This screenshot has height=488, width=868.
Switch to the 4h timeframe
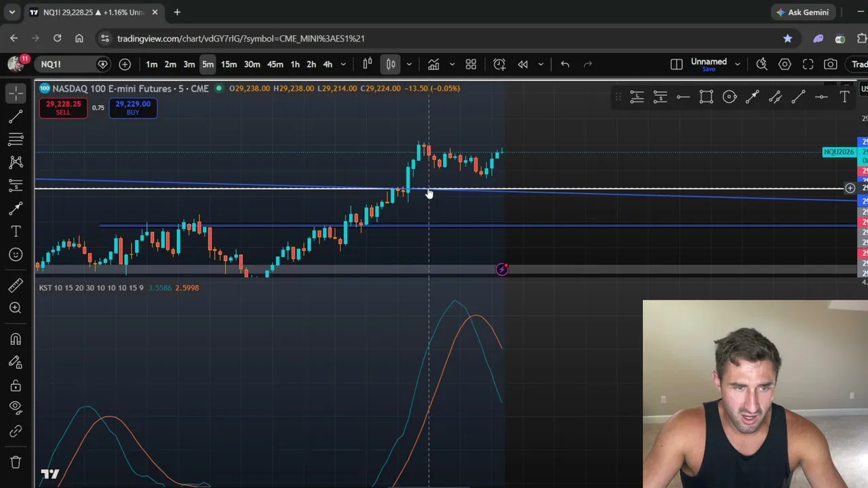click(x=328, y=64)
